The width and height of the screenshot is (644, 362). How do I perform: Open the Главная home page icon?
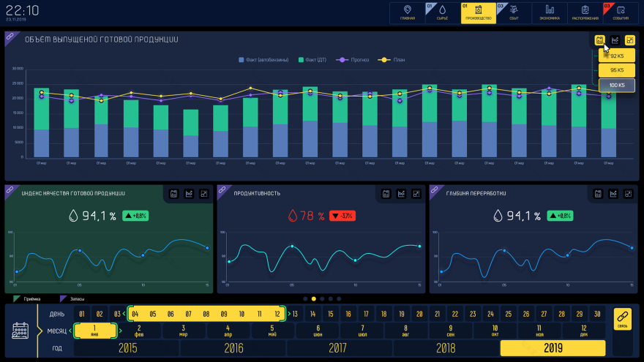(408, 12)
